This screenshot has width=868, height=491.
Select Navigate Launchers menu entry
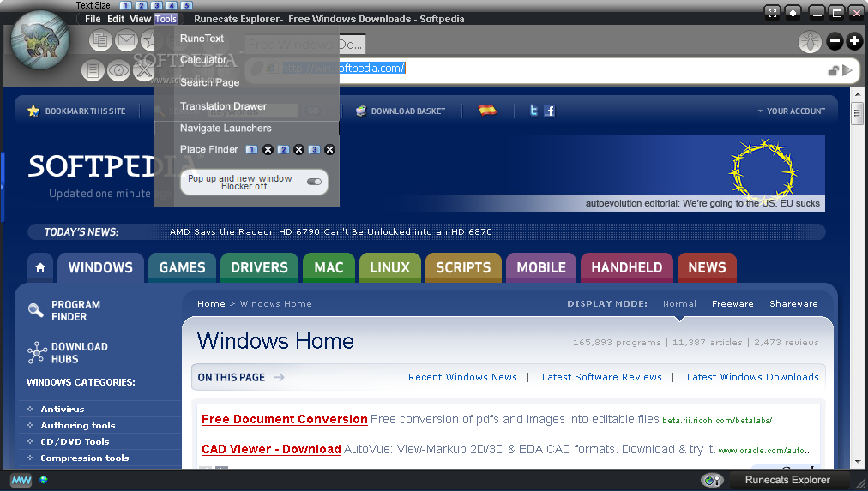[247, 129]
